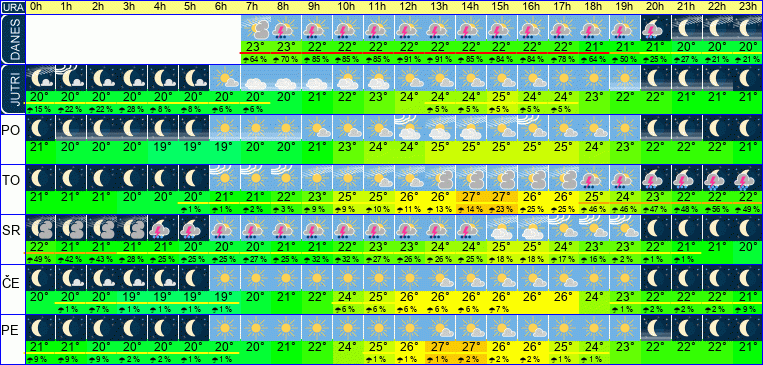Image resolution: width=763 pixels, height=365 pixels.
Task: Click the 27° orange cell at TO 14h
Action: (471, 198)
